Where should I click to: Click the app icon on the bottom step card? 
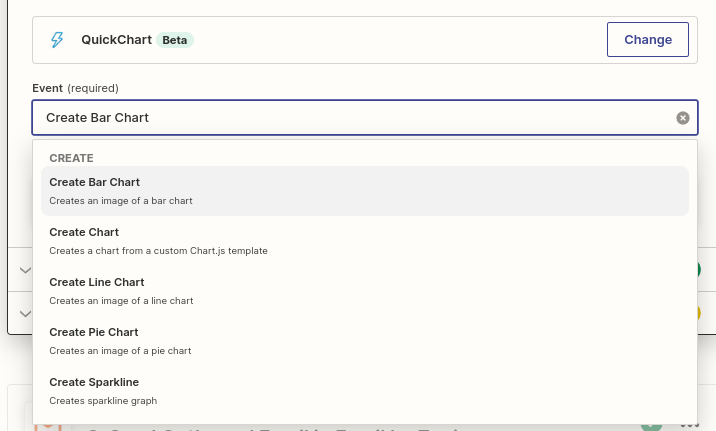pyautogui.click(x=48, y=424)
